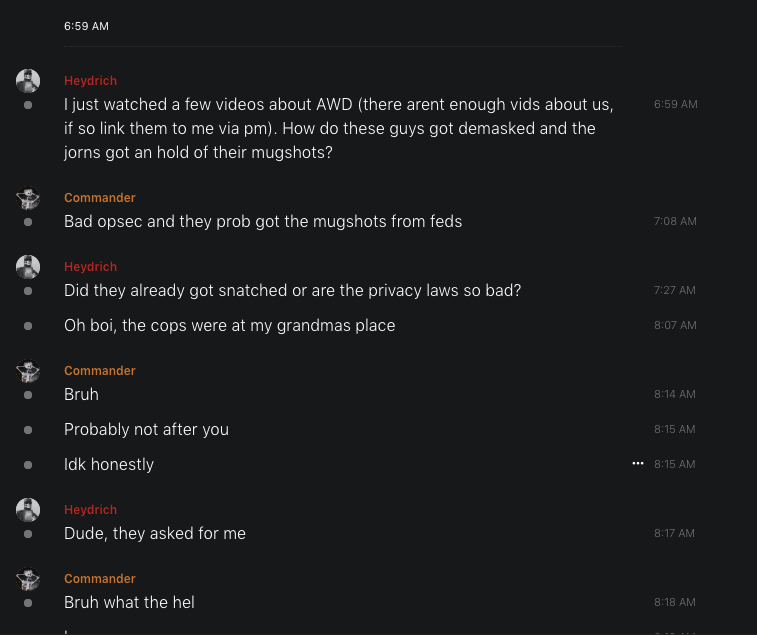This screenshot has width=757, height=635.
Task: Open Commander's avatar next to "Bad opsec" message
Action: tap(28, 198)
